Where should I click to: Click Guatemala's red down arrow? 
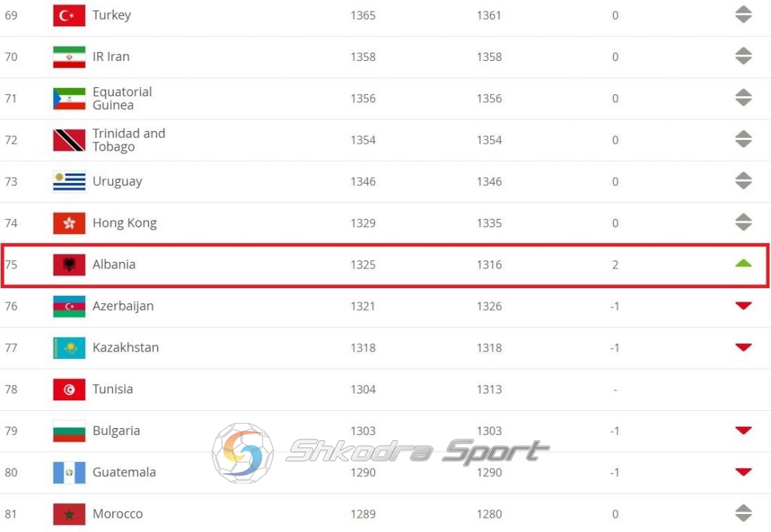pos(743,472)
